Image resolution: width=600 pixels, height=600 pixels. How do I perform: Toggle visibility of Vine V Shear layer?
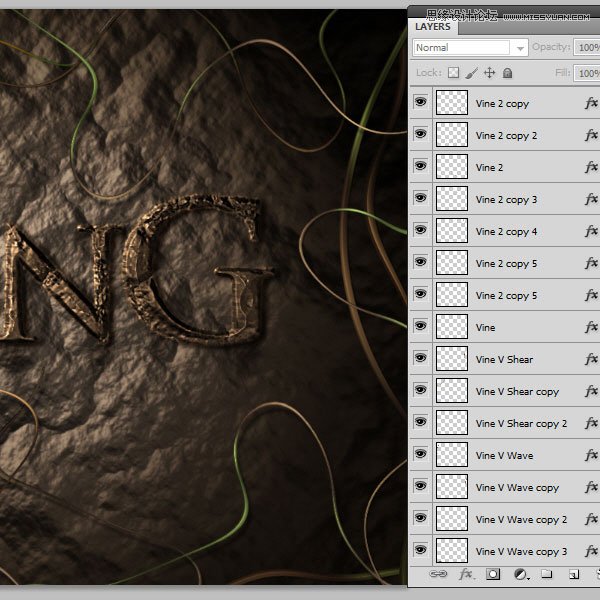coord(421,358)
